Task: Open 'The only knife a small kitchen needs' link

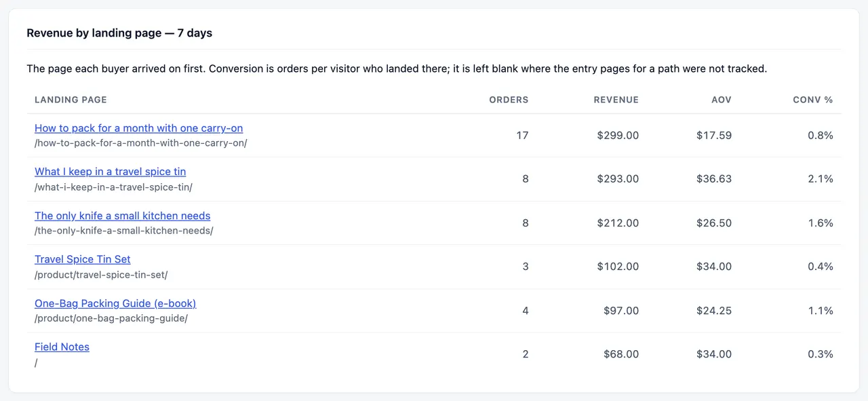Action: point(123,216)
